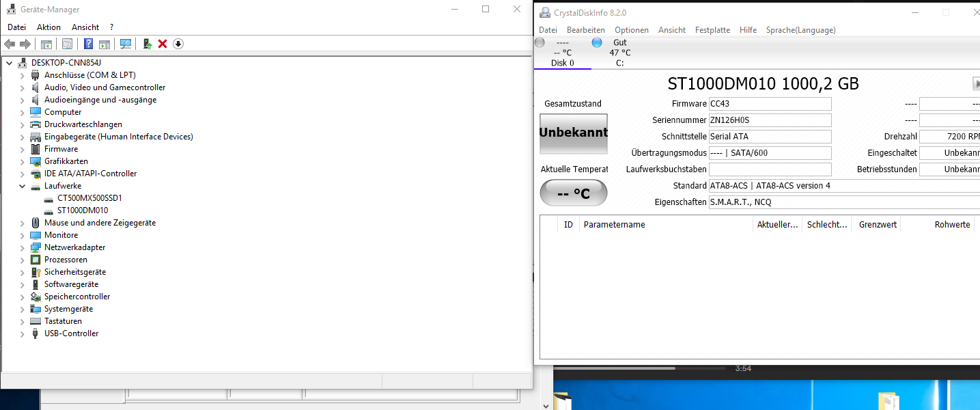
Task: Open the ? help menu in Geräte-Manager
Action: (x=111, y=27)
